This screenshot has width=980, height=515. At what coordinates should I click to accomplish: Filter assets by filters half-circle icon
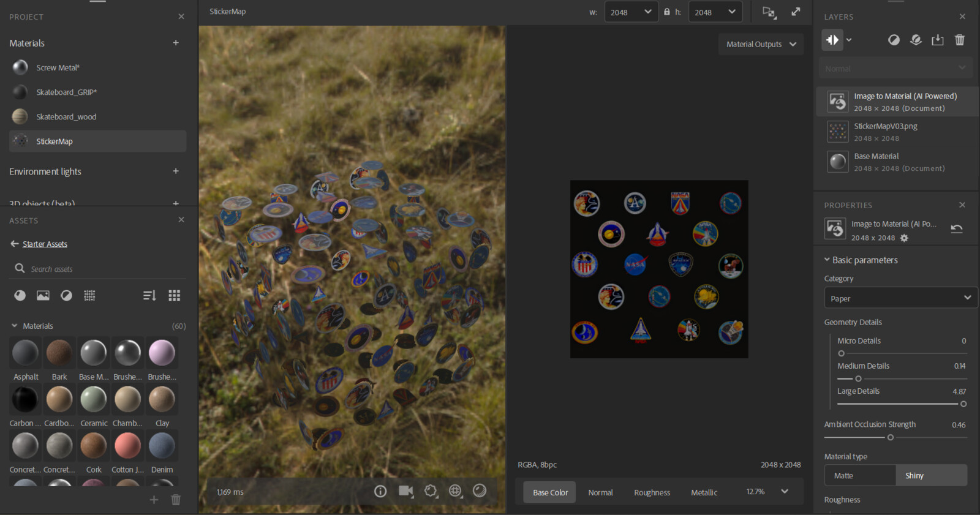(x=66, y=296)
